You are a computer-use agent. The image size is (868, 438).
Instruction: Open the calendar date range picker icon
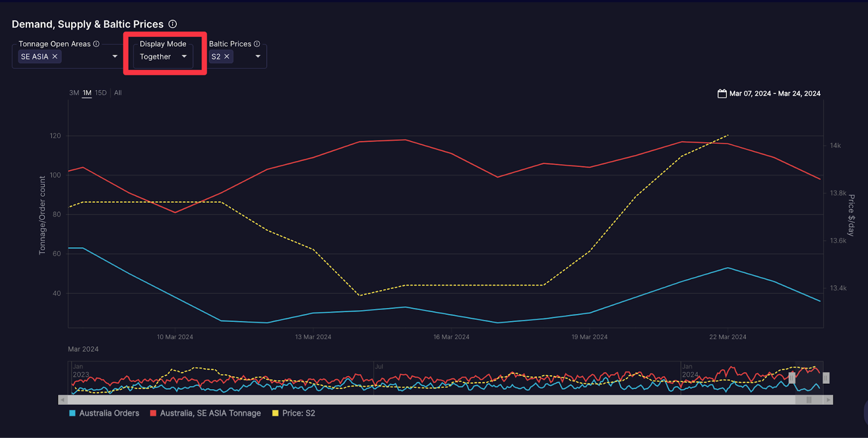(722, 94)
